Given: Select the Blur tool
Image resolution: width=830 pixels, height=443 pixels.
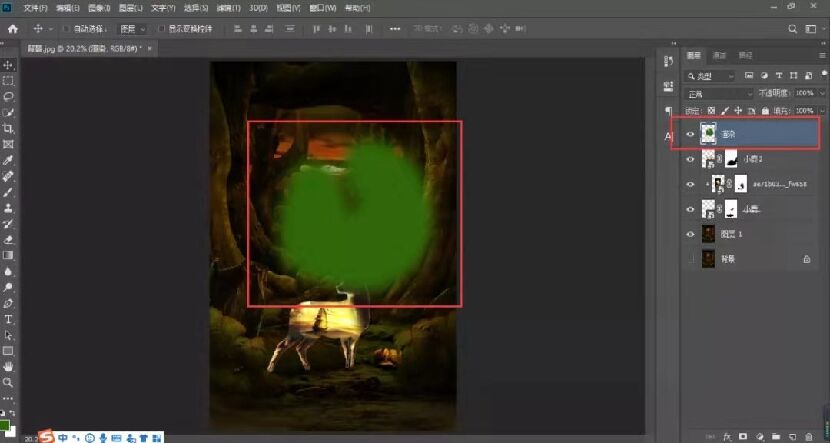Looking at the screenshot, I should (x=8, y=272).
